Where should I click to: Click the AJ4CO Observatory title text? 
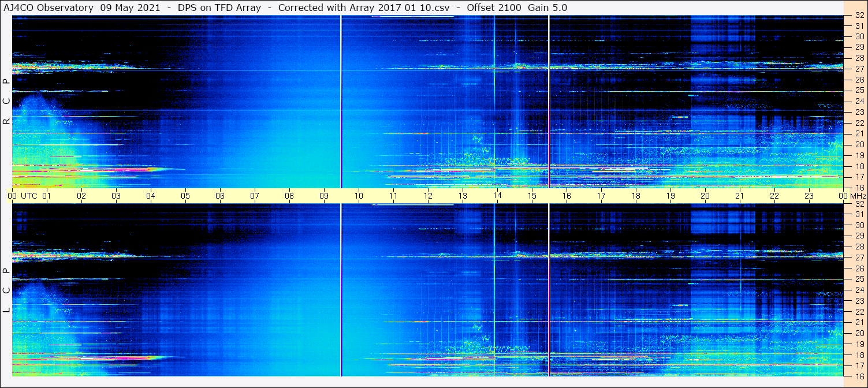coord(49,8)
